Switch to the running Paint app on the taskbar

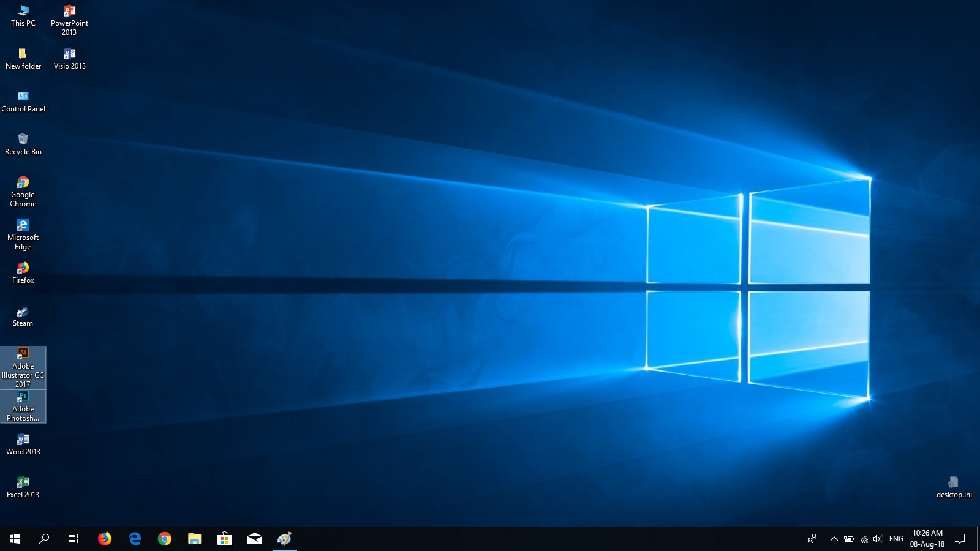coord(285,539)
